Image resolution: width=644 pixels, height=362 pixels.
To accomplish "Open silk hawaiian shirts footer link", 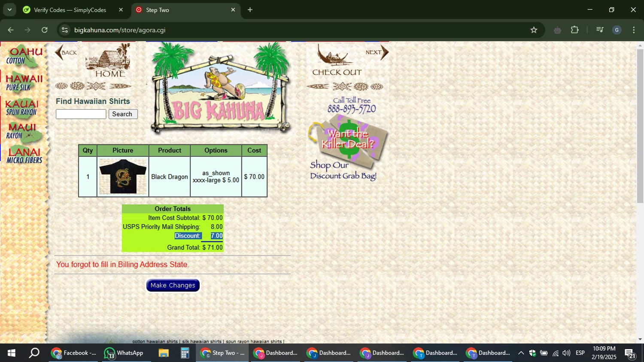I will click(x=202, y=341).
